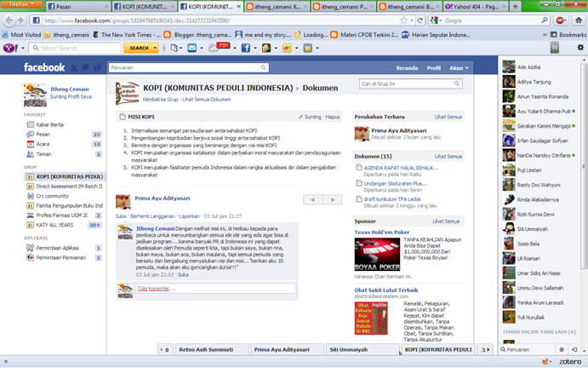Click Hapus link on MISI KOPI

coord(332,118)
